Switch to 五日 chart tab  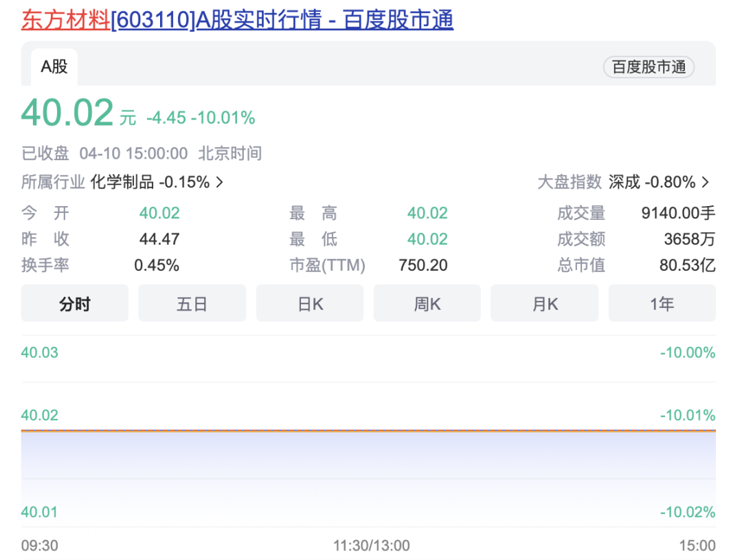pyautogui.click(x=192, y=304)
